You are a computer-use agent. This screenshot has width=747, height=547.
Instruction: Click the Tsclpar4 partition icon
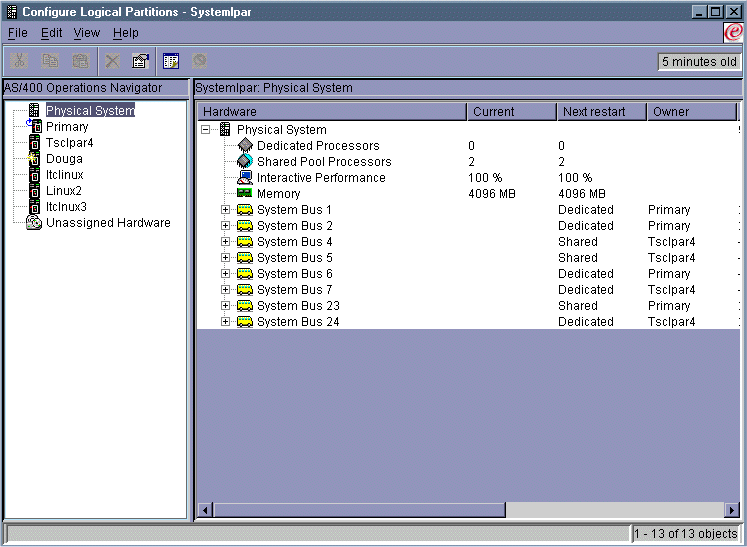(34, 142)
